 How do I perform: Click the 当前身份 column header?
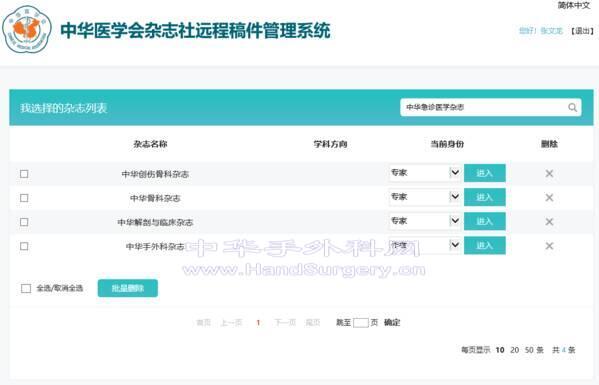[447, 144]
